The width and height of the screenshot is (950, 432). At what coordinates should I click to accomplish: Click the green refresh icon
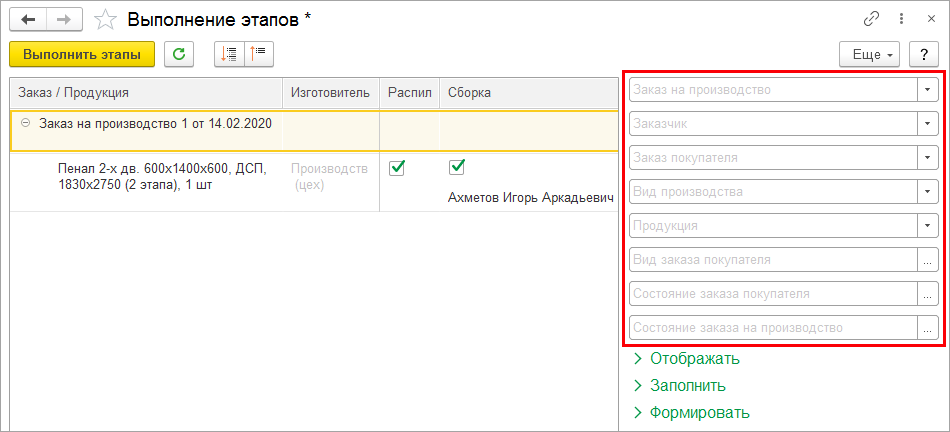tap(179, 55)
